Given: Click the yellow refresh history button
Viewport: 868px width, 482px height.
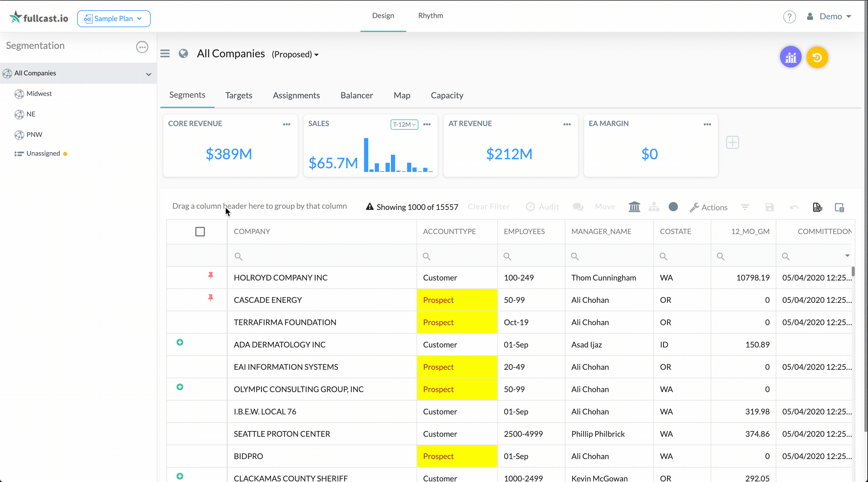Looking at the screenshot, I should pyautogui.click(x=817, y=57).
